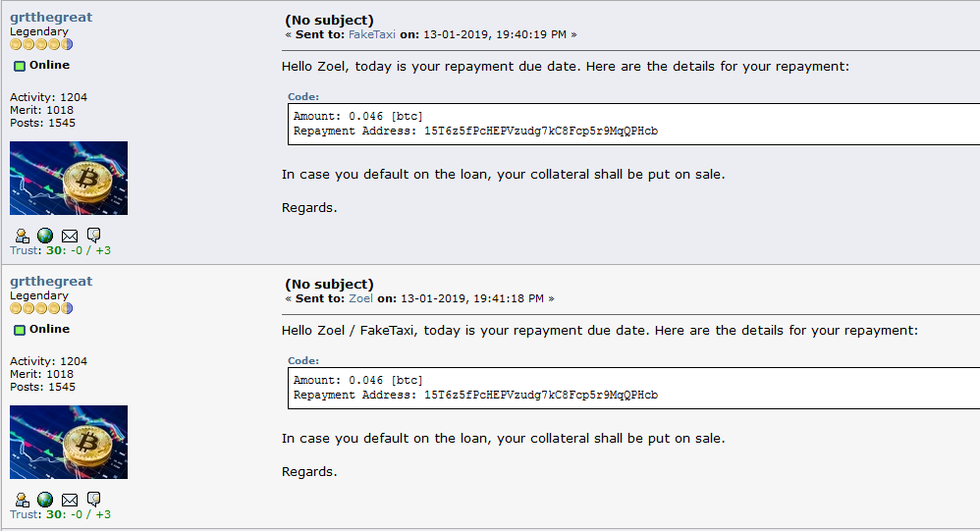Open profile icon in first message
Screen dimensions: 980x531
tap(22, 236)
